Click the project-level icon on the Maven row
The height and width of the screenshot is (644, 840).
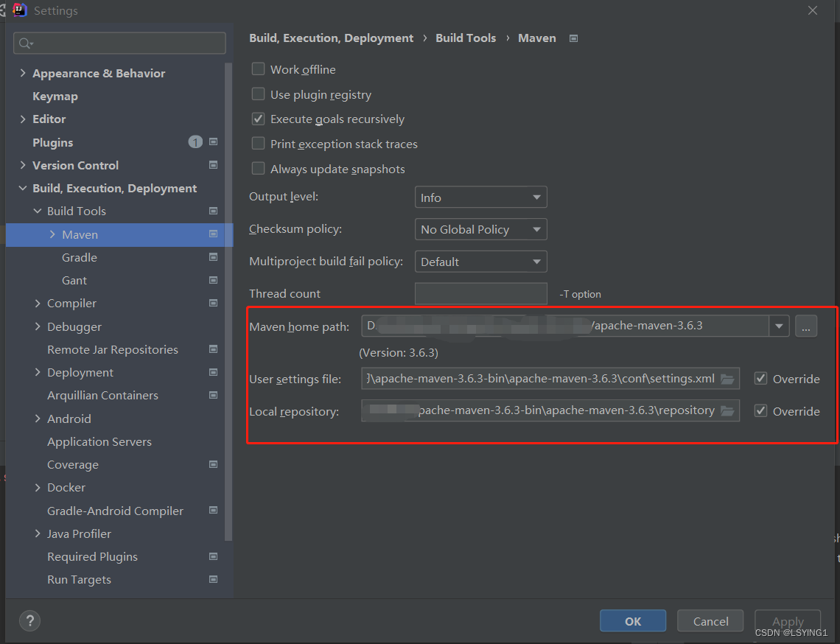(213, 234)
